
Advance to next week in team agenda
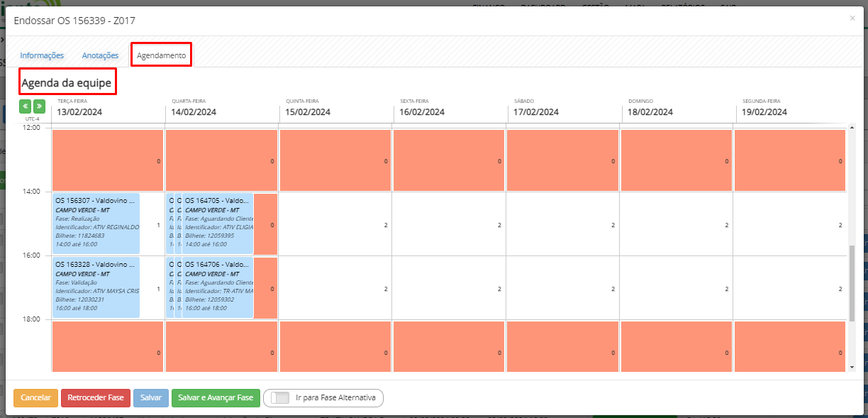point(39,106)
